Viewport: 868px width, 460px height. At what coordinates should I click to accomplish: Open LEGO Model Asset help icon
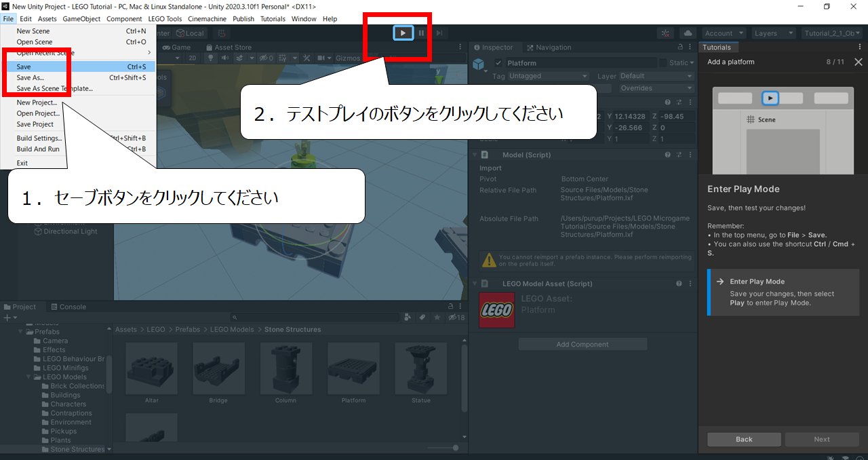click(679, 284)
